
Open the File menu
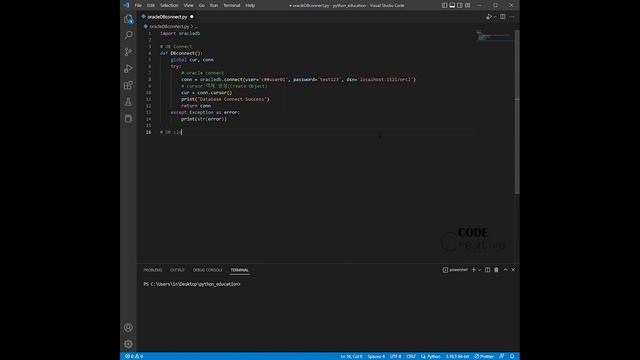138,5
